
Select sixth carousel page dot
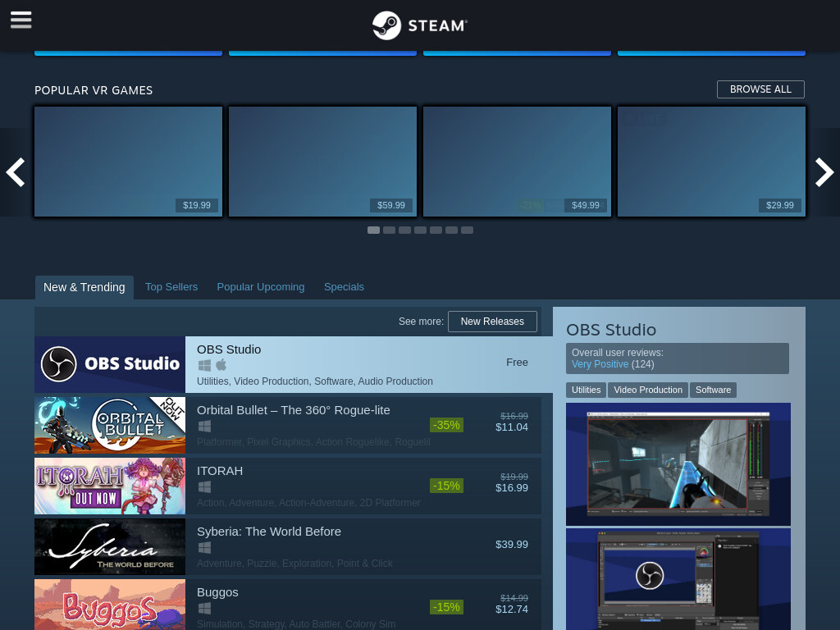click(451, 230)
